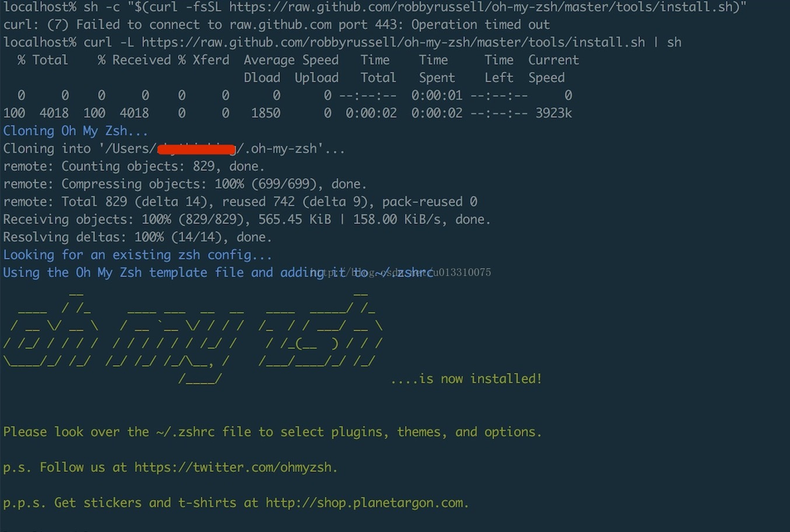Click the 'Average Speed' column header
Screen dimensions: 790x532
tap(291, 60)
